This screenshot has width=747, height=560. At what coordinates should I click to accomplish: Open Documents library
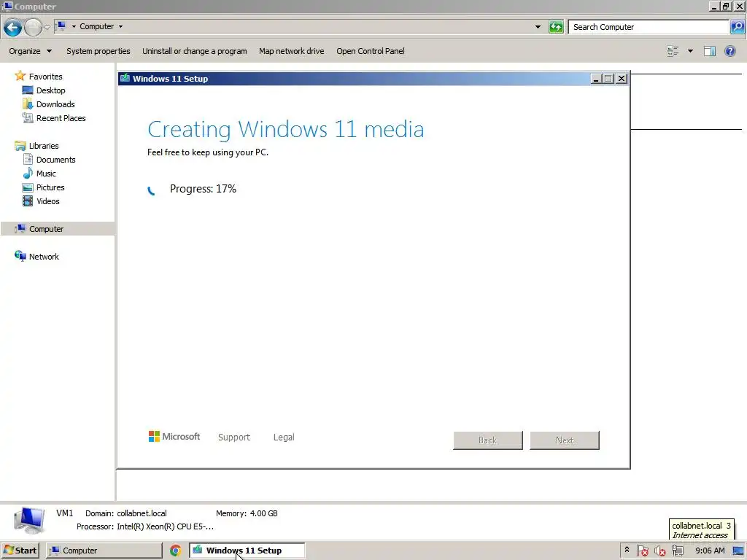(x=55, y=160)
